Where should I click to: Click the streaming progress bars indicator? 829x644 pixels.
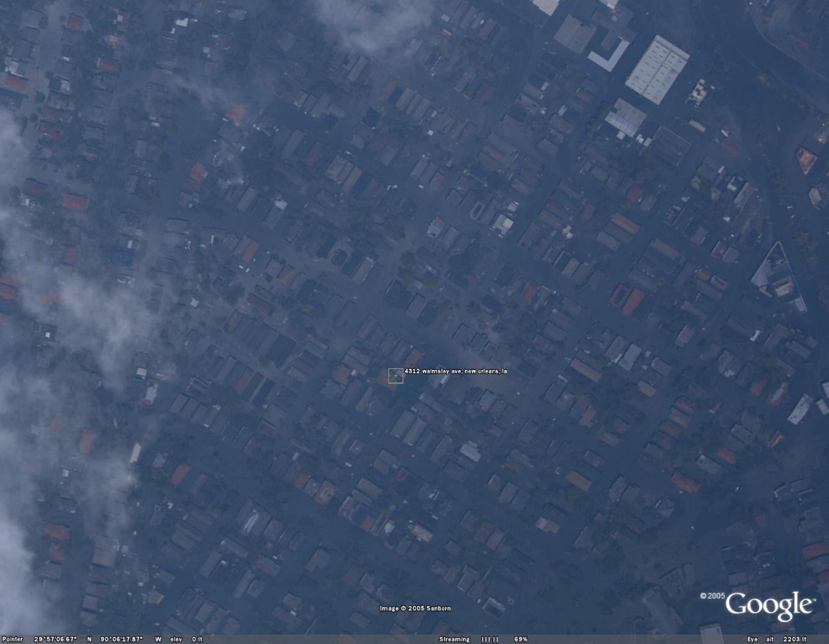489,639
